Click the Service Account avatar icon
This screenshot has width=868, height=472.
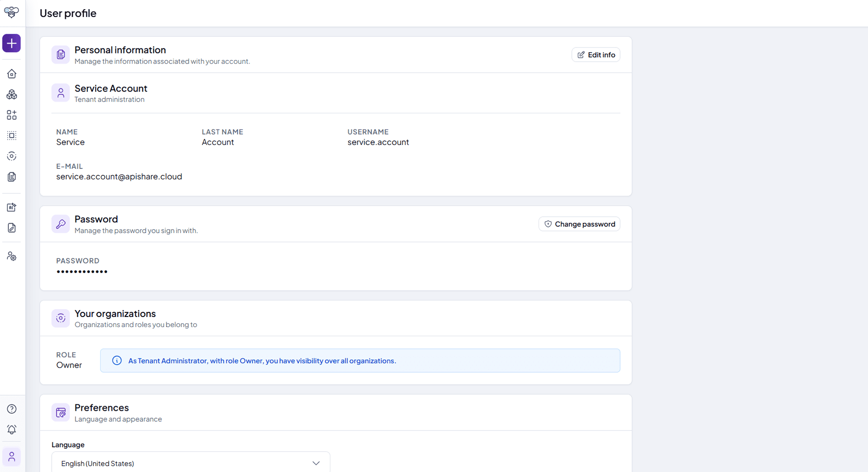(x=60, y=93)
